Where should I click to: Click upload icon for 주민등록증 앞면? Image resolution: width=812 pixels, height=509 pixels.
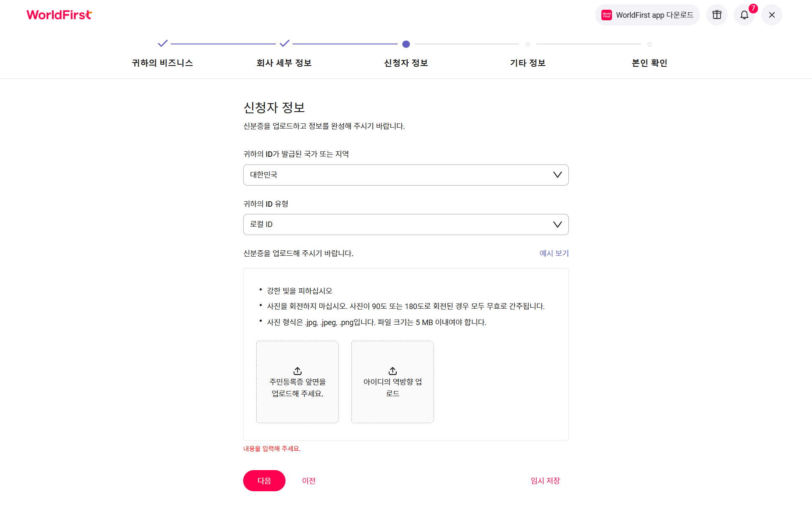297,371
